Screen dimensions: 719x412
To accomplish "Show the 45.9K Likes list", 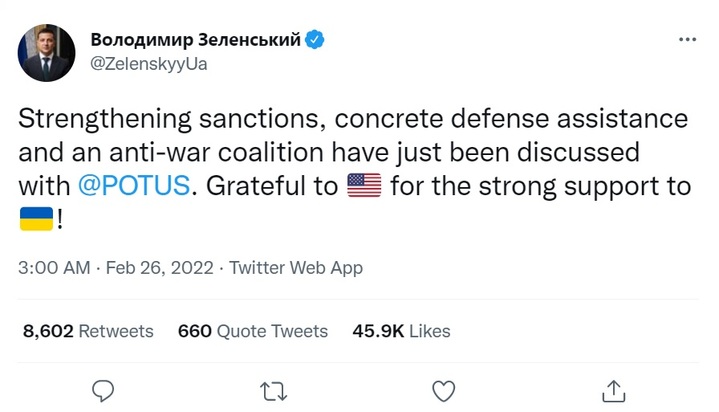I will (401, 331).
